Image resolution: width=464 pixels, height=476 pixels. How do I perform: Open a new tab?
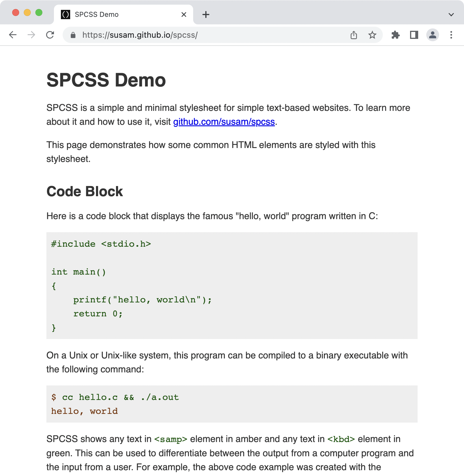click(206, 15)
